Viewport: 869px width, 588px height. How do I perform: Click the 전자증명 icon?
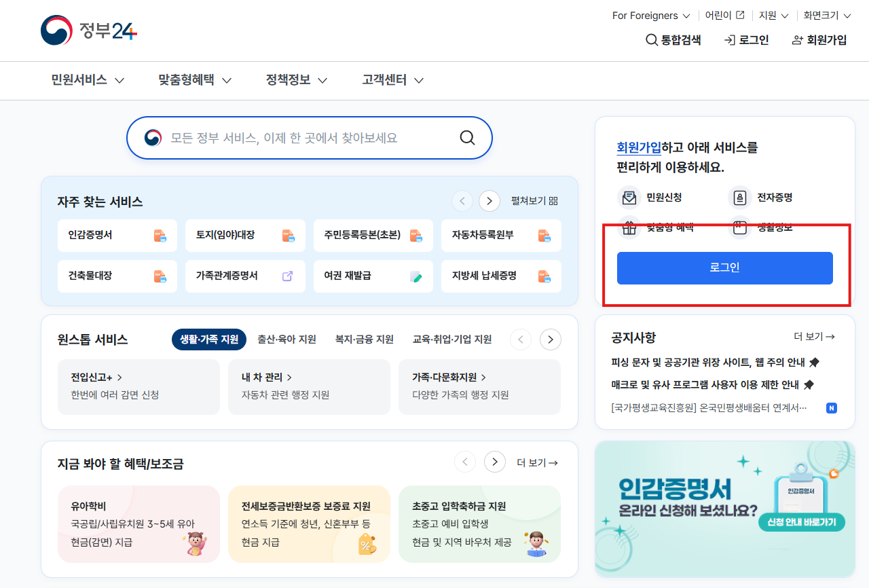coord(739,197)
